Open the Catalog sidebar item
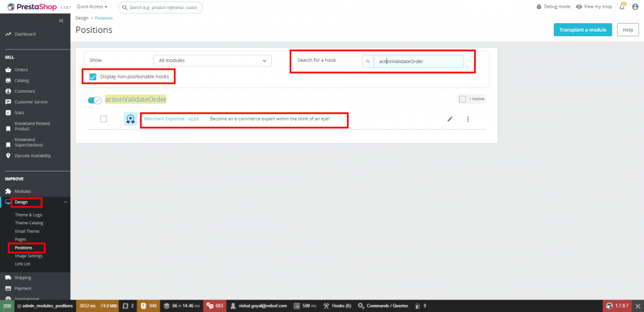 pyautogui.click(x=21, y=81)
